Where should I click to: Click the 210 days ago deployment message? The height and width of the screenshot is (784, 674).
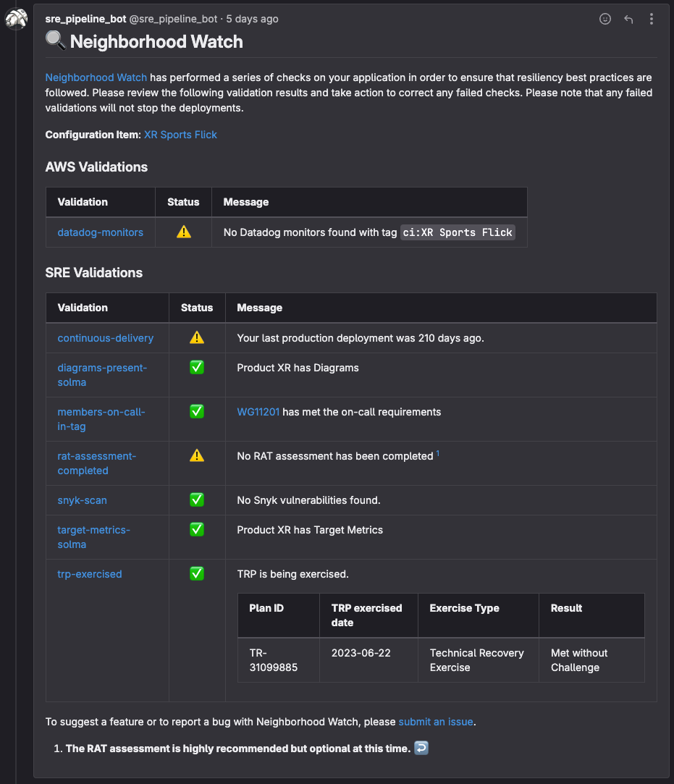pyautogui.click(x=361, y=338)
